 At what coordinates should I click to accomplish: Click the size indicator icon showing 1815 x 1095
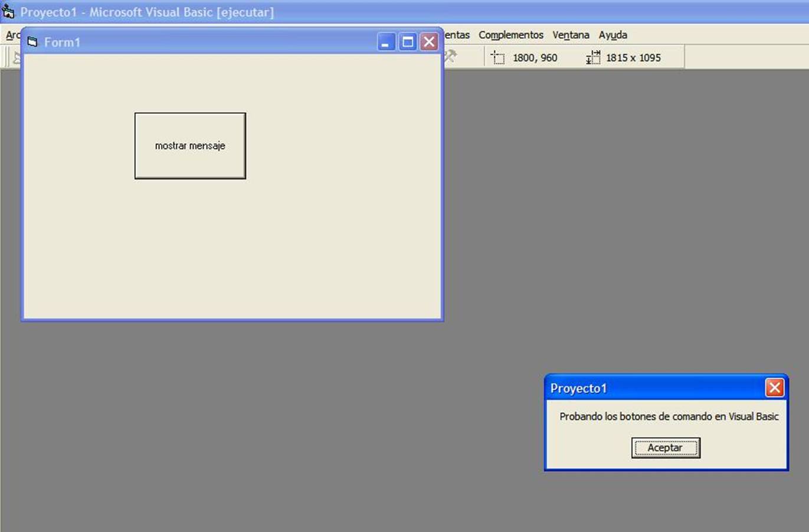(x=593, y=57)
